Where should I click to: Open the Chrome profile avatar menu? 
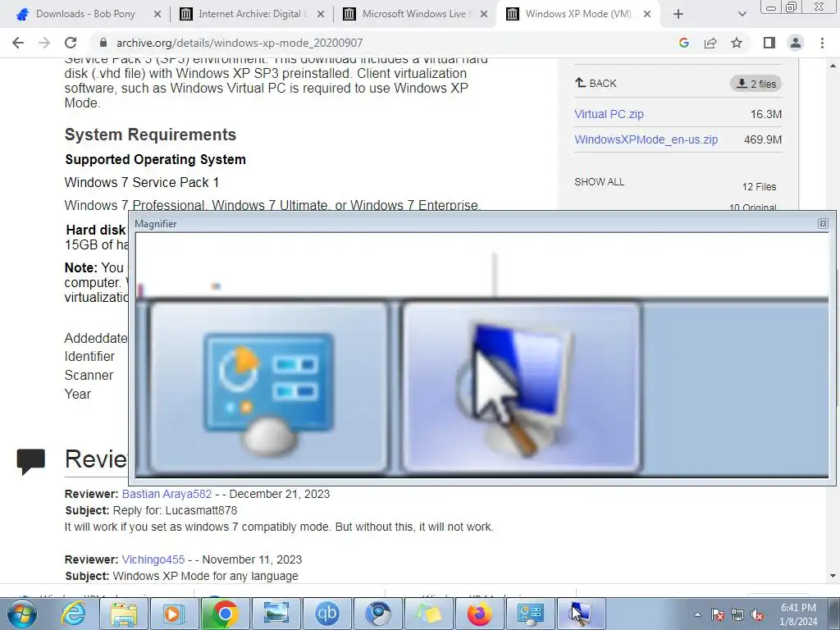[796, 43]
